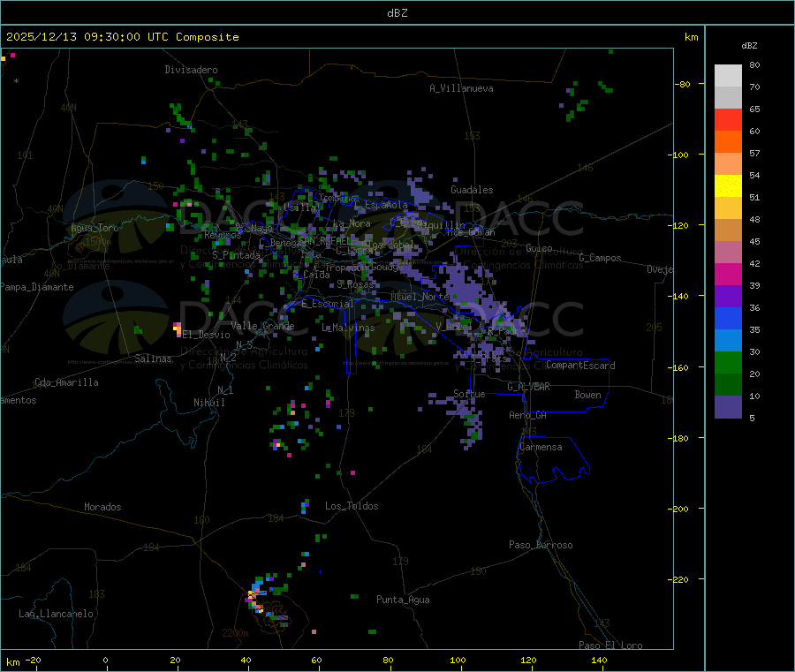Viewport: 795px width, 672px height.
Task: Click the 'Salinas' map label
Action: 153,359
